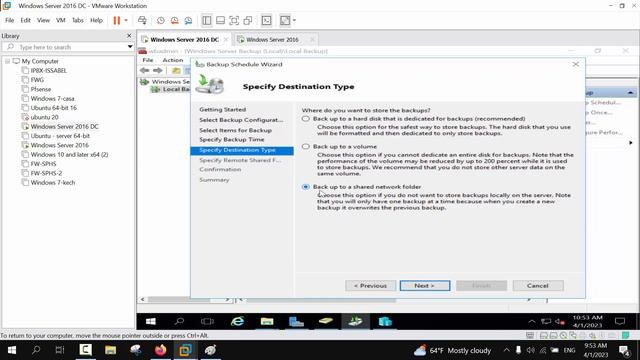Open the VM menu
Viewport: 640px width, 360px height.
click(x=60, y=20)
